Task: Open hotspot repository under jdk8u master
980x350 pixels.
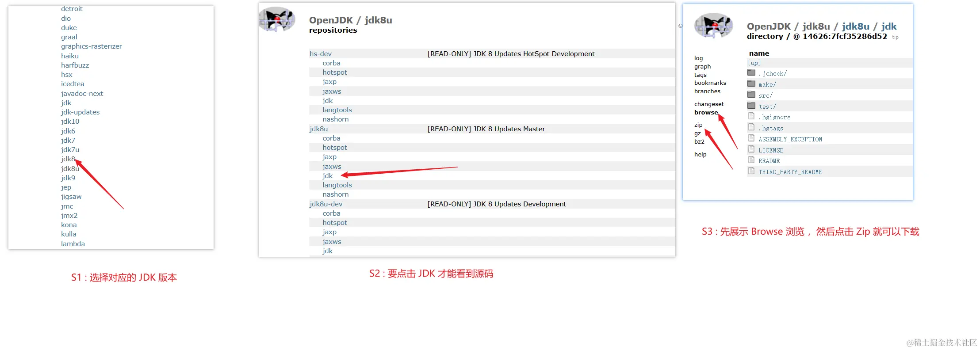Action: point(334,148)
